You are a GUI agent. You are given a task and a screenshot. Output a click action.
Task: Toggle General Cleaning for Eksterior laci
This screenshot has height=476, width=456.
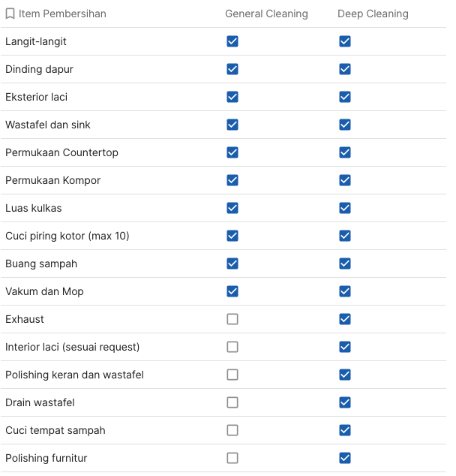click(232, 97)
